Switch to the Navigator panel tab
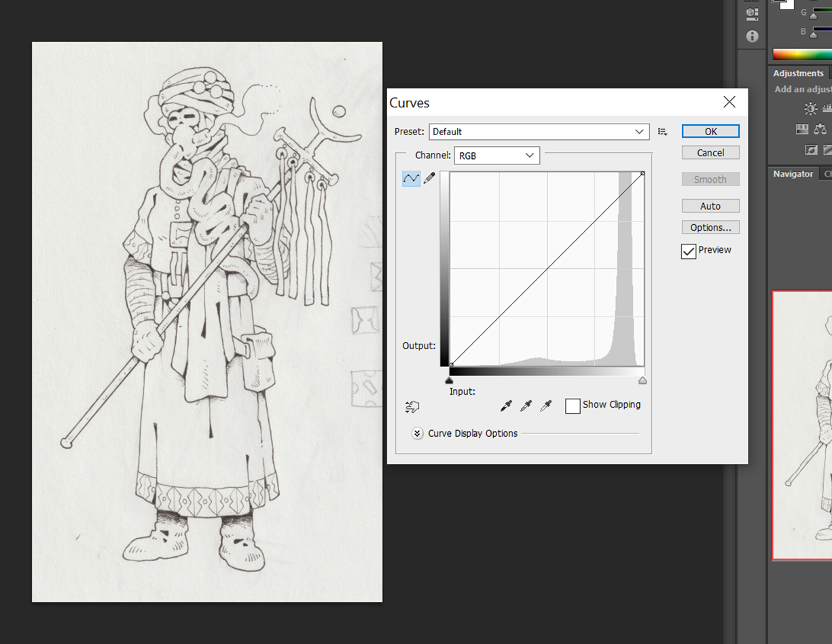This screenshot has height=644, width=832. (x=793, y=174)
